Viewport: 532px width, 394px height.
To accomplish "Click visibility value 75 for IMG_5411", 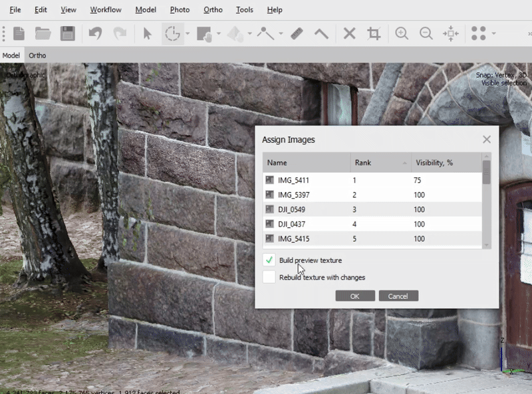I will [418, 180].
